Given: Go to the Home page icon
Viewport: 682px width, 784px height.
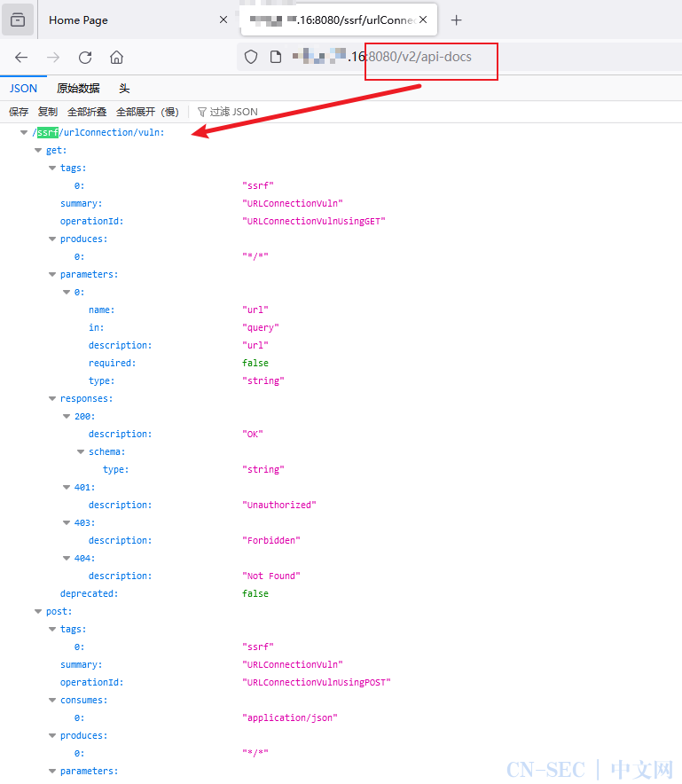Looking at the screenshot, I should point(116,58).
